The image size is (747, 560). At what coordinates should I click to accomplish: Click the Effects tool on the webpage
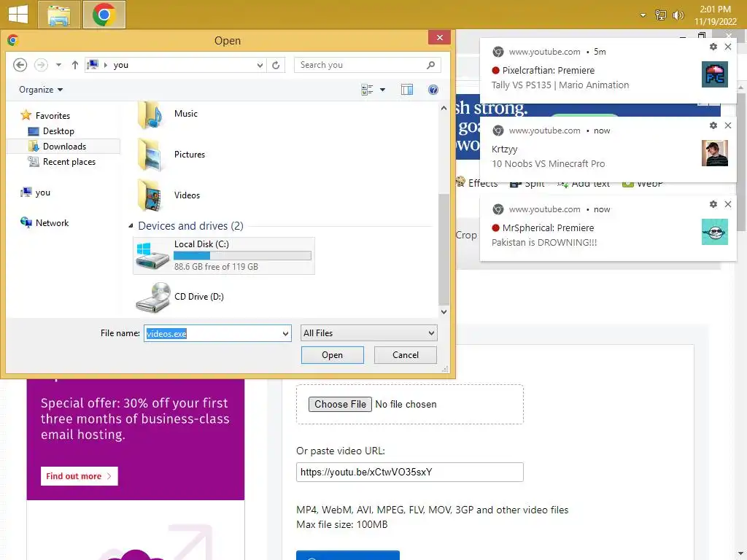click(x=477, y=183)
